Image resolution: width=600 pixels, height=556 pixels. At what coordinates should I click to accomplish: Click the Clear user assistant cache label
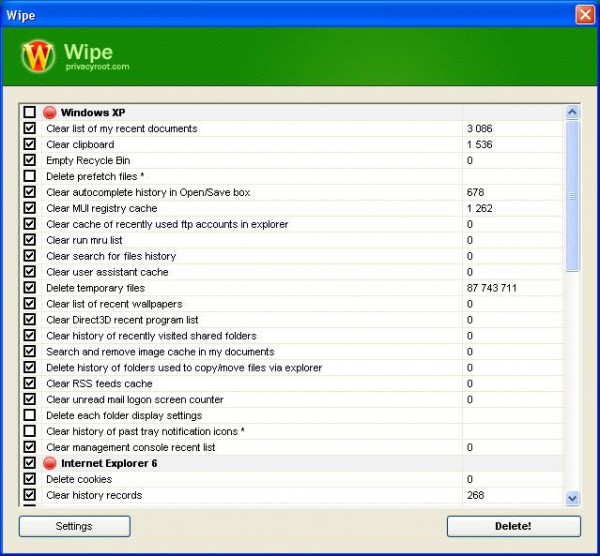107,272
